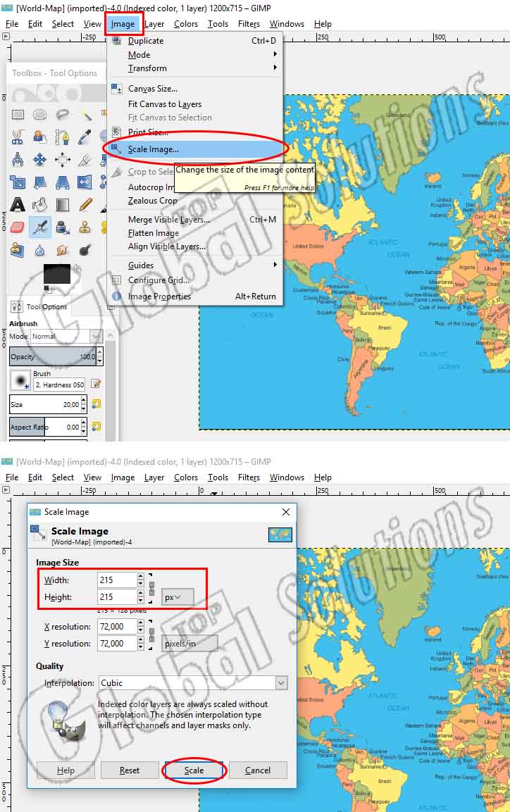This screenshot has width=510, height=812.
Task: Expand the Transform submenu
Action: [194, 68]
